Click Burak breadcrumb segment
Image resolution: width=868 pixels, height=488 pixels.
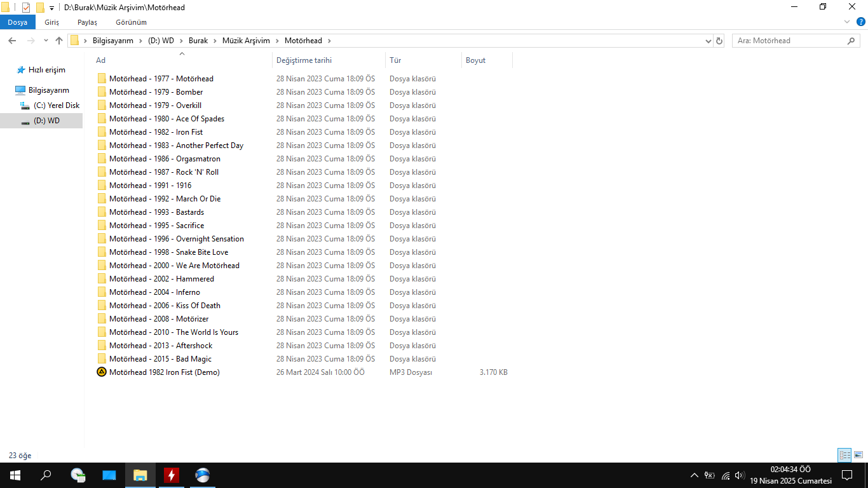point(198,41)
